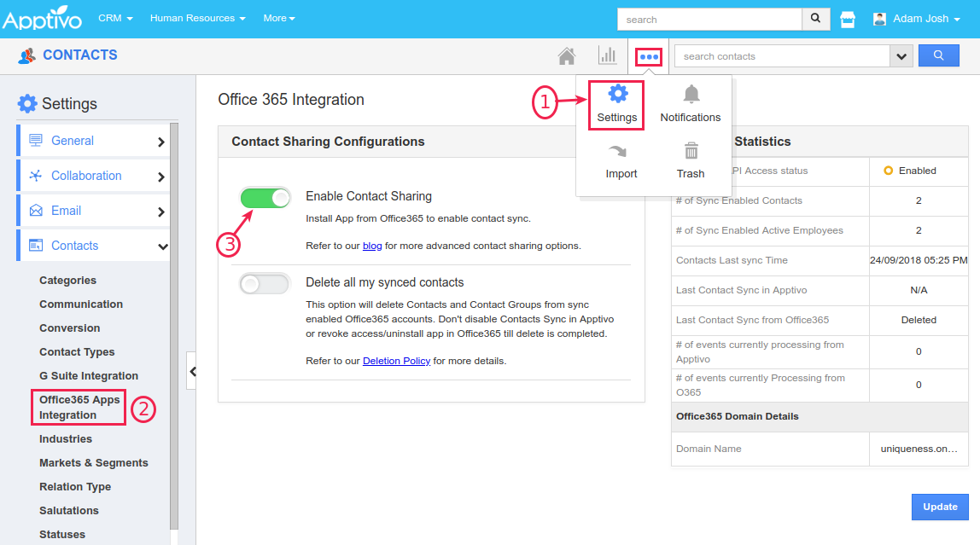This screenshot has width=980, height=545.
Task: Select Import in the popup menu
Action: point(621,161)
